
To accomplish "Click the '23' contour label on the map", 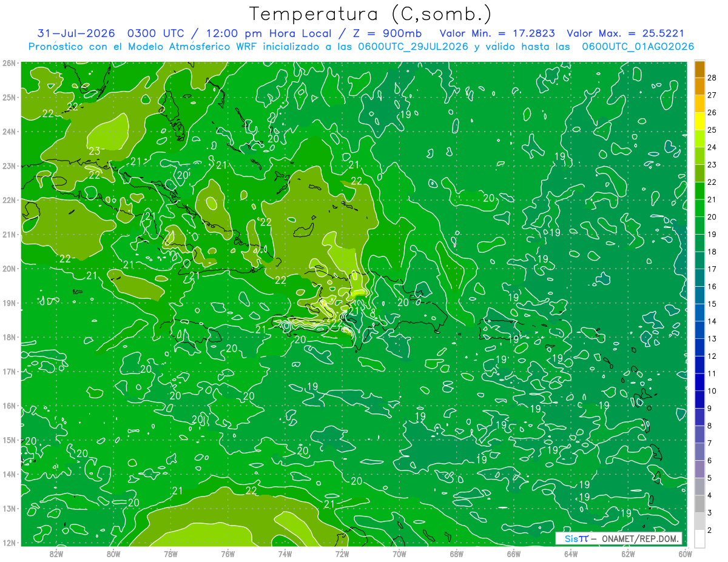I will point(94,151).
